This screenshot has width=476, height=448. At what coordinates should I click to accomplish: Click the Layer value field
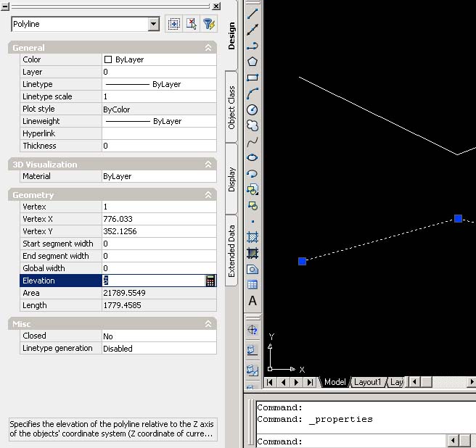(x=159, y=72)
